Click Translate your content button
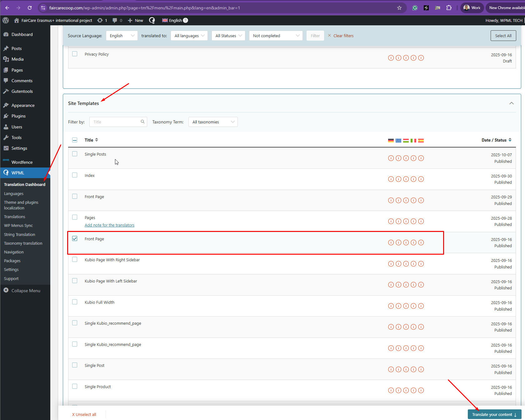This screenshot has width=525, height=420. click(494, 414)
